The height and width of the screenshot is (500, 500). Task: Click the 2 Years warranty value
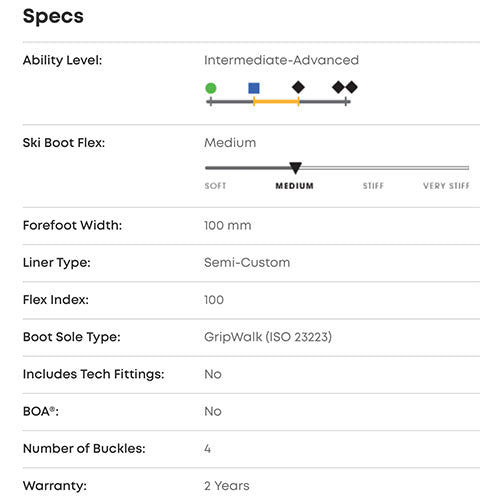227,486
